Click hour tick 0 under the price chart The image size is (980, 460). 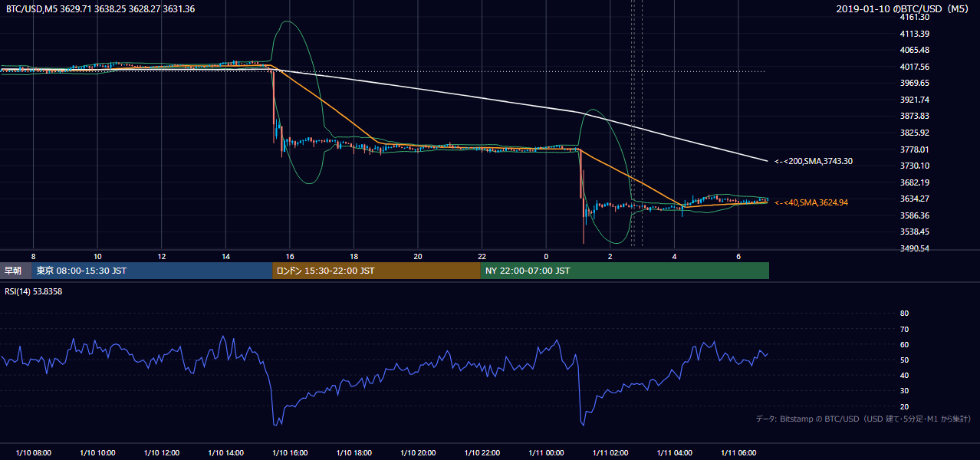[x=546, y=256]
